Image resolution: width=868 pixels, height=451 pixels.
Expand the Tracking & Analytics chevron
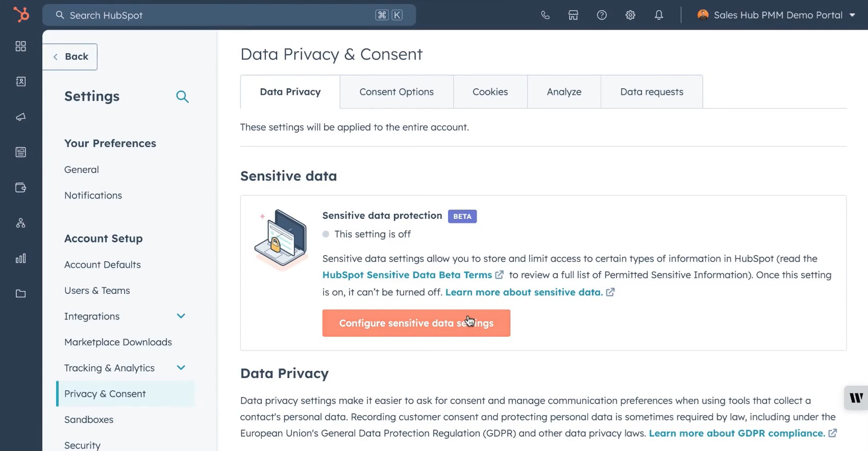[x=181, y=368]
